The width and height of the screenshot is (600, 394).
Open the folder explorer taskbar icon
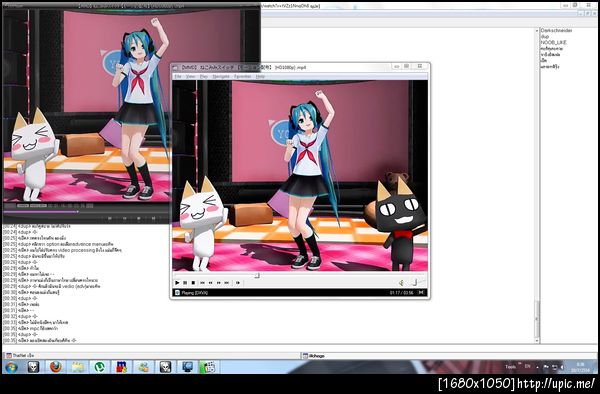78,367
